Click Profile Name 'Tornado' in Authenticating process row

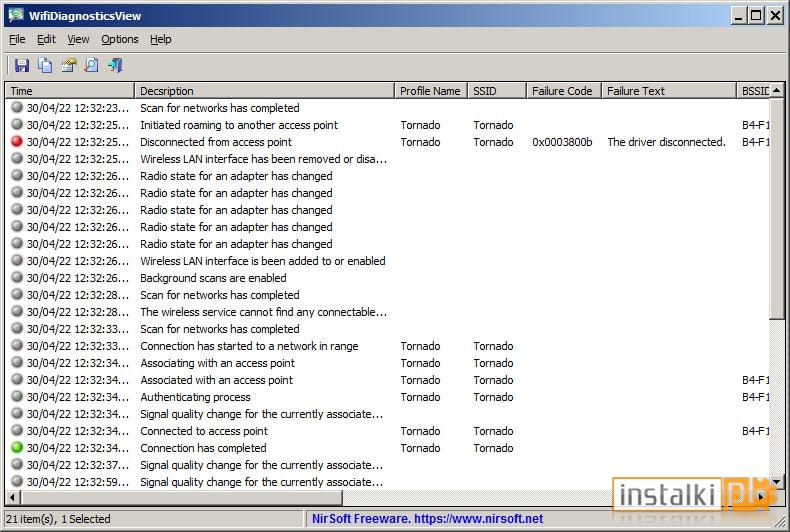420,397
